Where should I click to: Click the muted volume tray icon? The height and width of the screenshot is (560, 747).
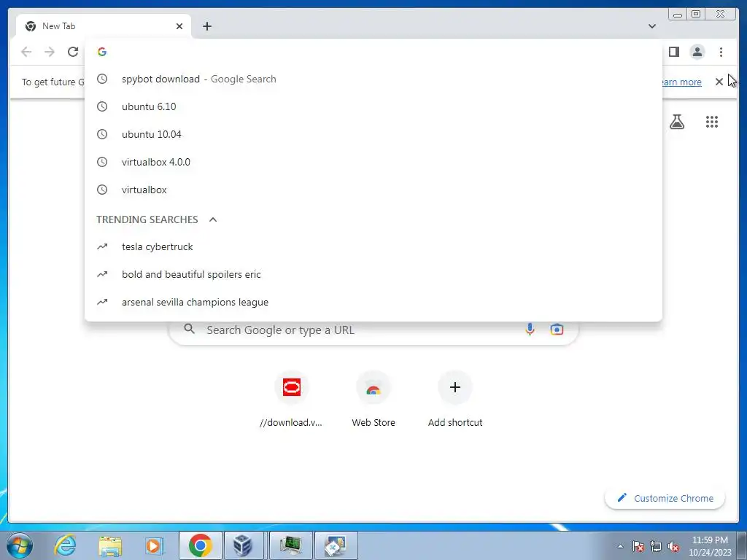(x=673, y=547)
